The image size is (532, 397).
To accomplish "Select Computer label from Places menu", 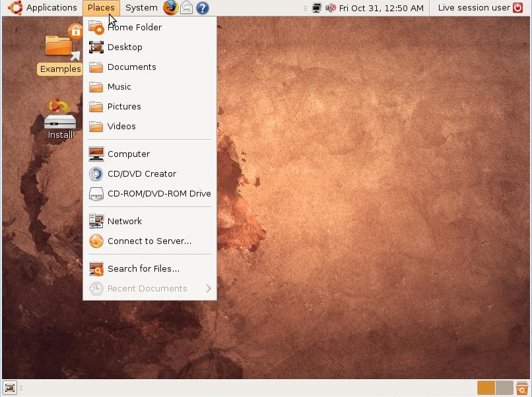I will point(128,154).
